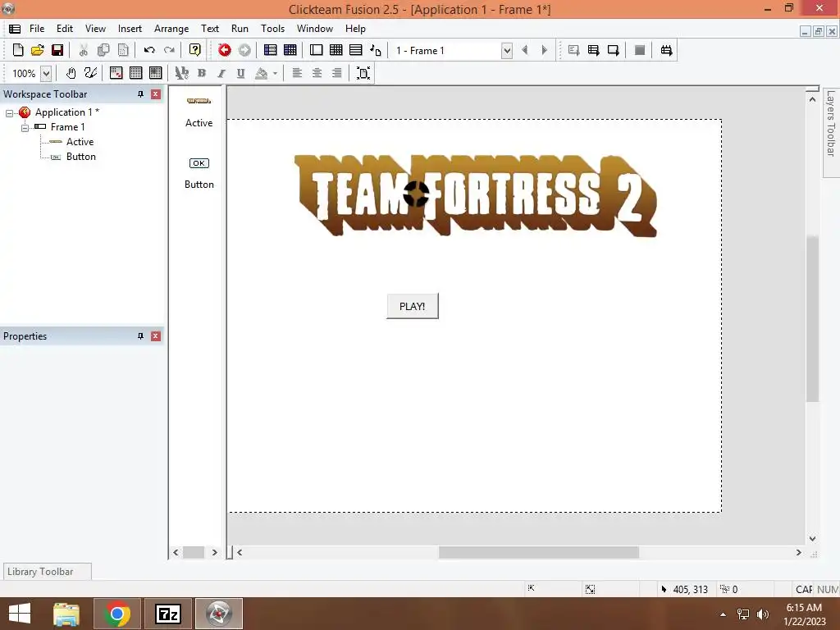
Task: Click the Grid Setup icon
Action: [x=116, y=73]
